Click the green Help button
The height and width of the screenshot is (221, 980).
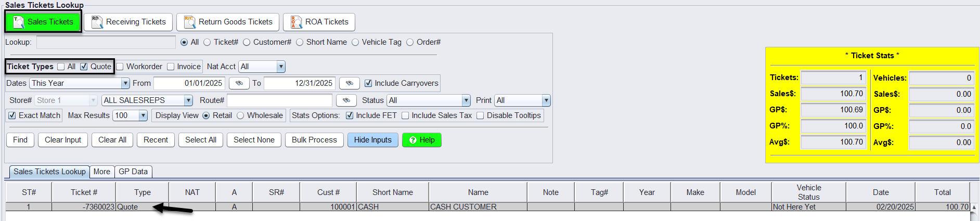(x=421, y=140)
